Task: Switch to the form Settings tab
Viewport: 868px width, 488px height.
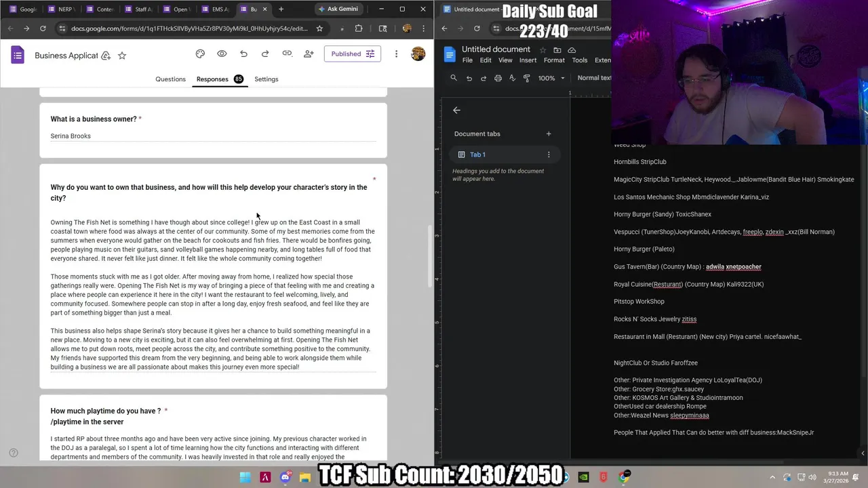Action: (267, 79)
